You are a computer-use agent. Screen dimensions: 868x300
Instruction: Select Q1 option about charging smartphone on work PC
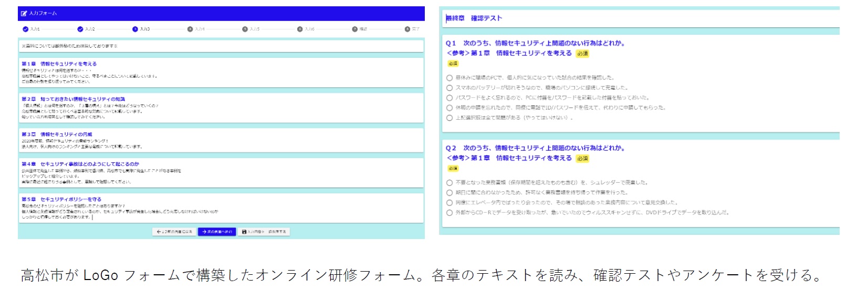(x=449, y=88)
